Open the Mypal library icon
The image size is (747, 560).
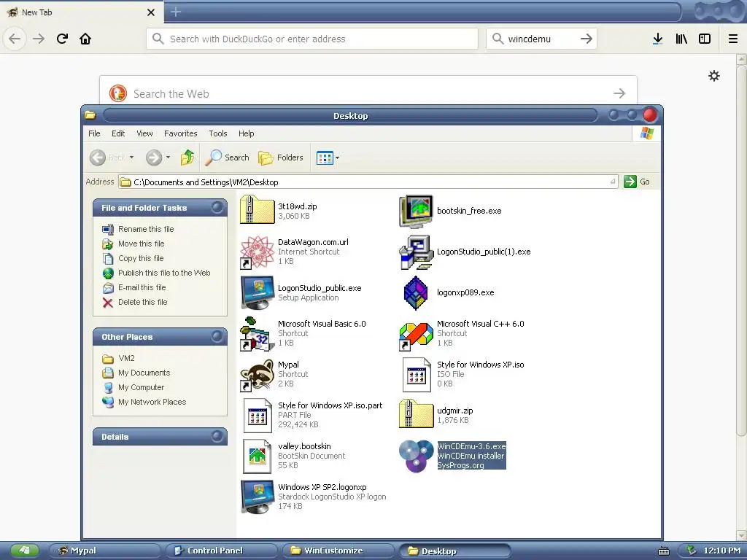click(x=681, y=39)
